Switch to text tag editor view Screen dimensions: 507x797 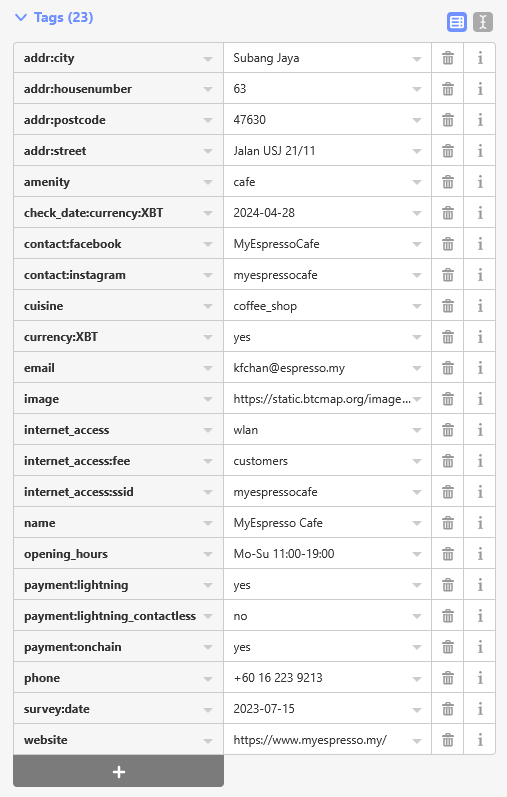(x=483, y=22)
